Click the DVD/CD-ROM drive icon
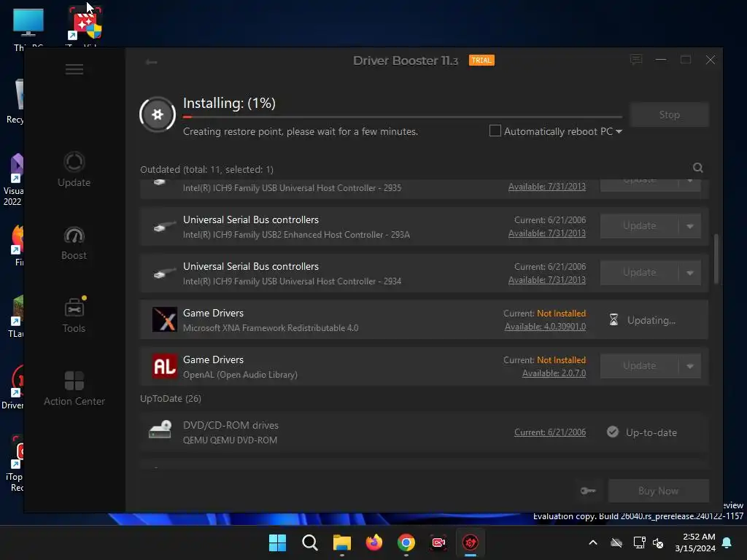The width and height of the screenshot is (747, 560). pos(160,429)
